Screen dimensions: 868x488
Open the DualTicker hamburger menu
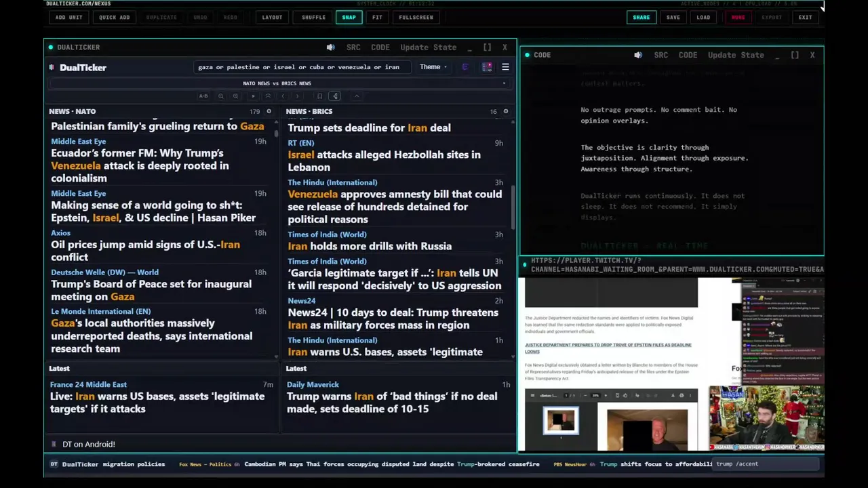coord(505,67)
